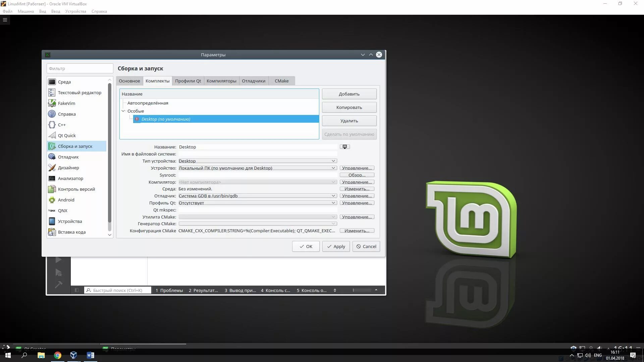Image resolution: width=644 pixels, height=362 pixels.
Task: Switch to the Основное tab
Action: pyautogui.click(x=129, y=81)
